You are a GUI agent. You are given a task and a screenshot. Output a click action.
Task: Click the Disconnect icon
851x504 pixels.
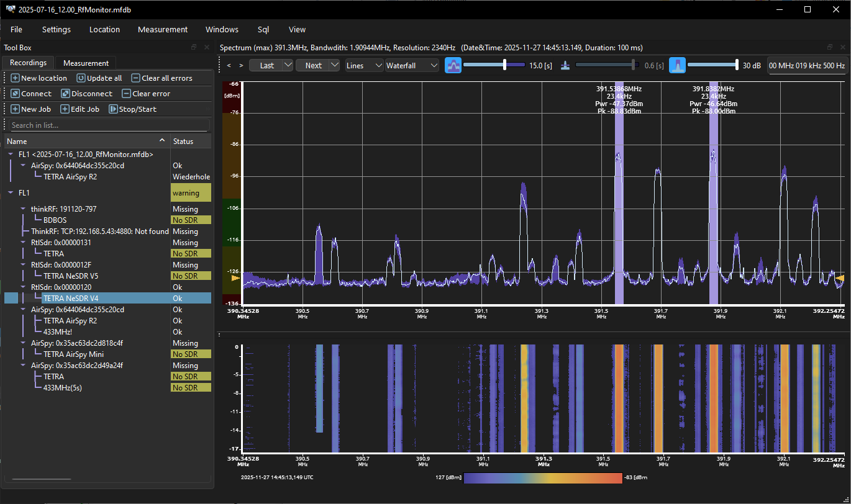pos(64,93)
